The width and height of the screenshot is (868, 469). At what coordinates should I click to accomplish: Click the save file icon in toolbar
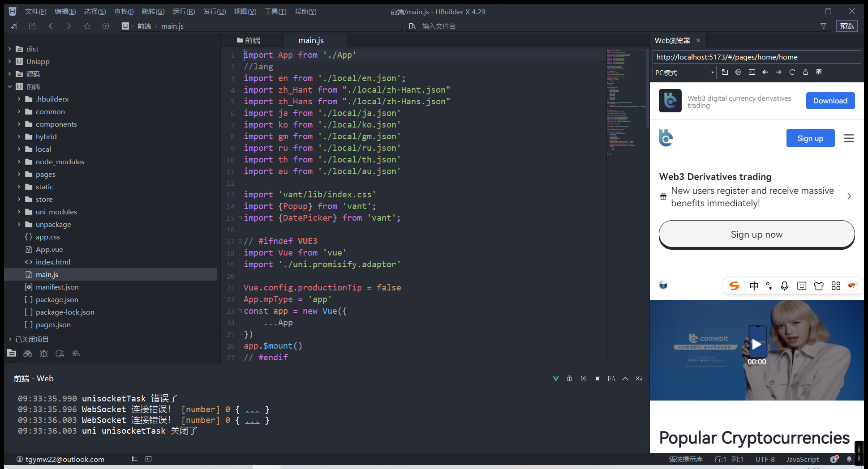[x=32, y=26]
